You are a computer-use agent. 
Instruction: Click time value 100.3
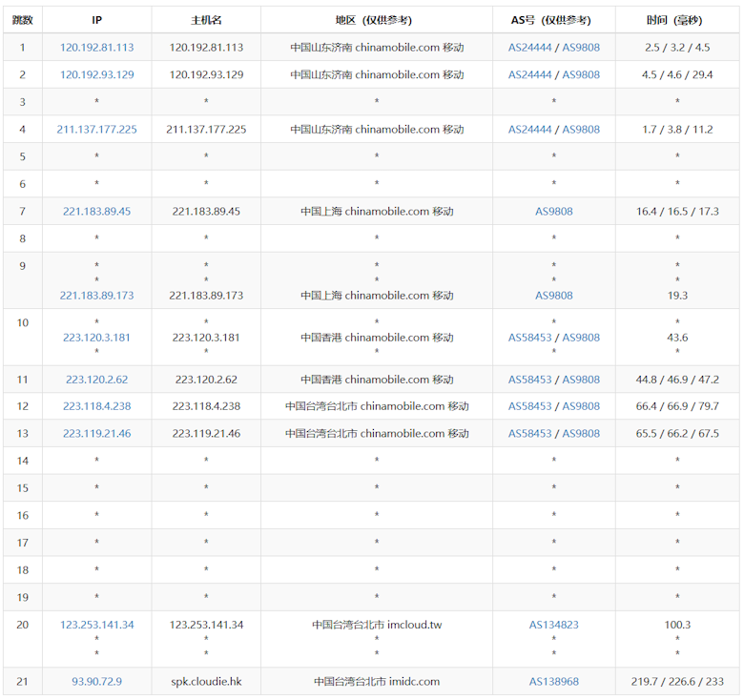point(677,625)
